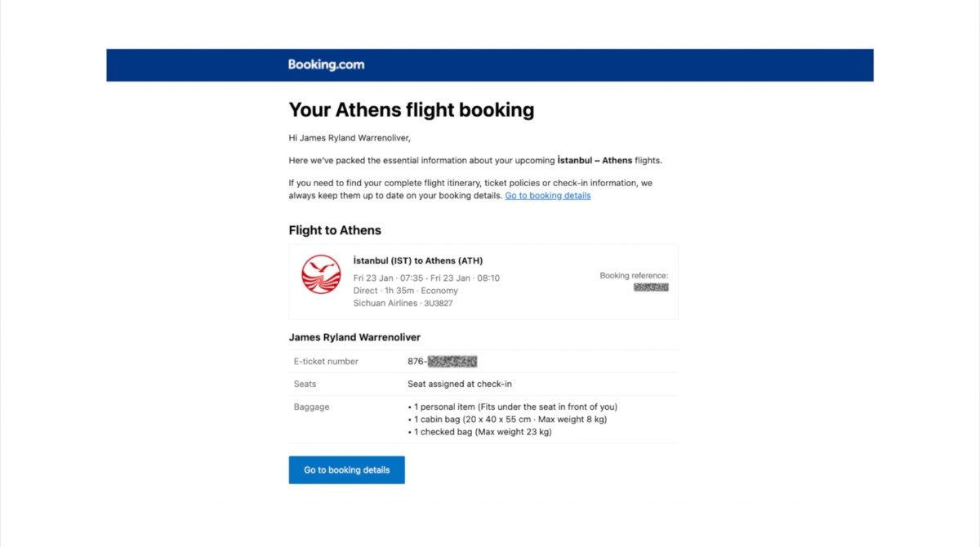980x547 pixels.
Task: Open the inline 'Go to booking details' link
Action: [547, 196]
